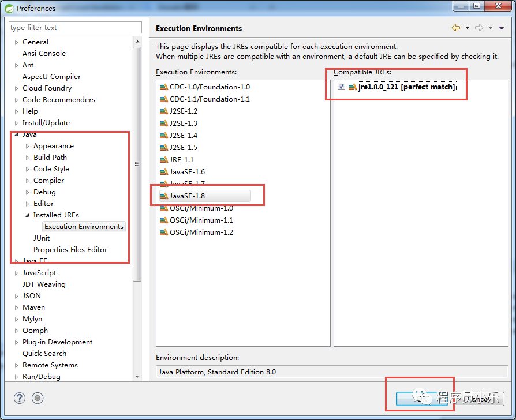
Task: Click the preference tree scrollbar thumb
Action: 137,164
